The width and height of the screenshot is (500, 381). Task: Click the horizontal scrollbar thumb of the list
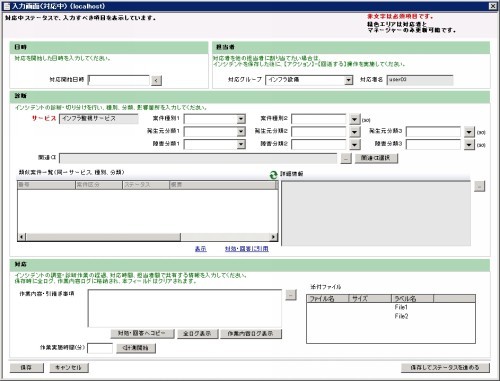click(103, 237)
